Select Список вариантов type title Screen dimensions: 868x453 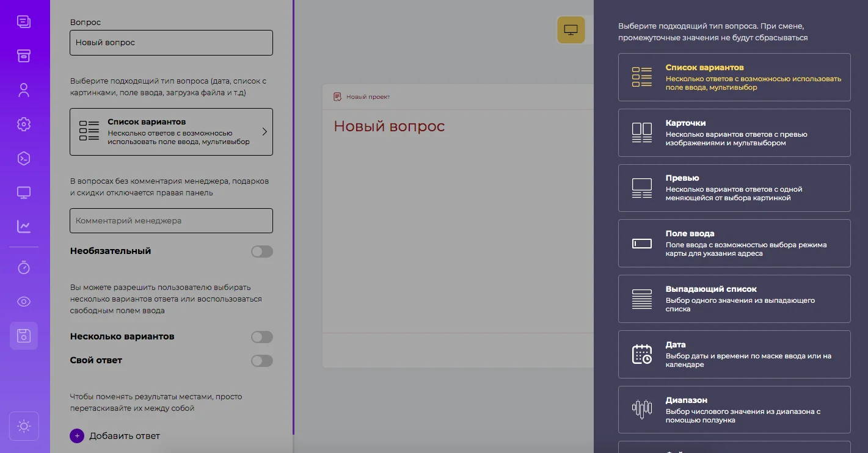704,68
